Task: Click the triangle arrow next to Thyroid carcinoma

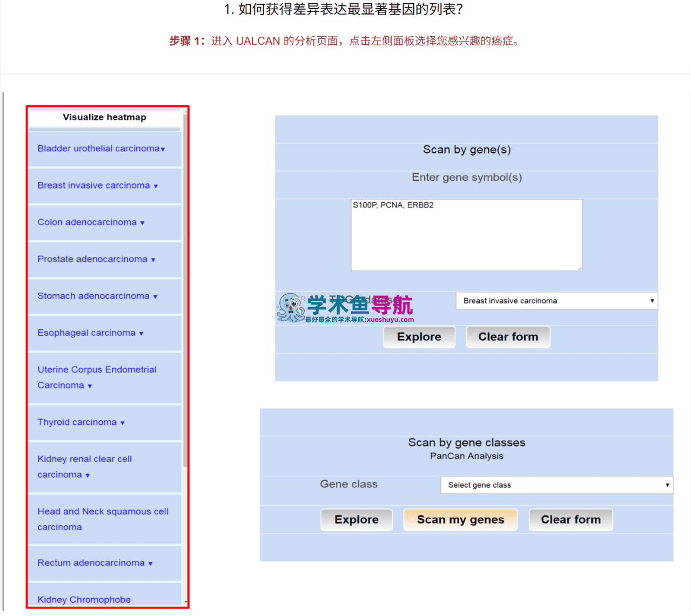Action: (123, 423)
